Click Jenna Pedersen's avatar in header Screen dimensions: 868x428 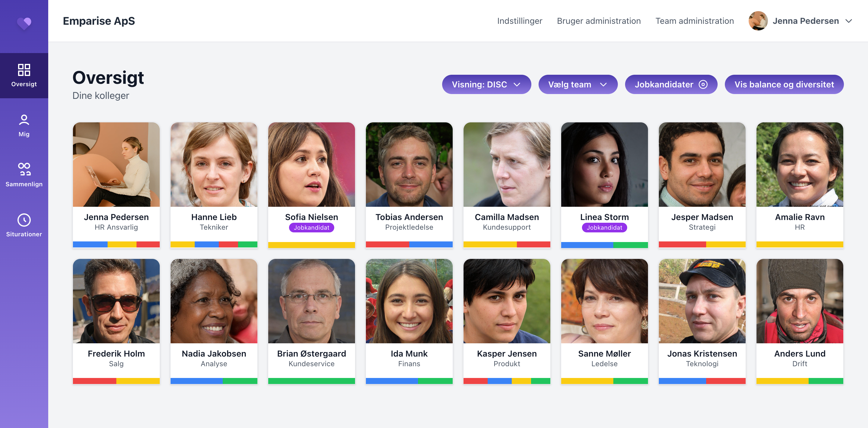tap(758, 21)
